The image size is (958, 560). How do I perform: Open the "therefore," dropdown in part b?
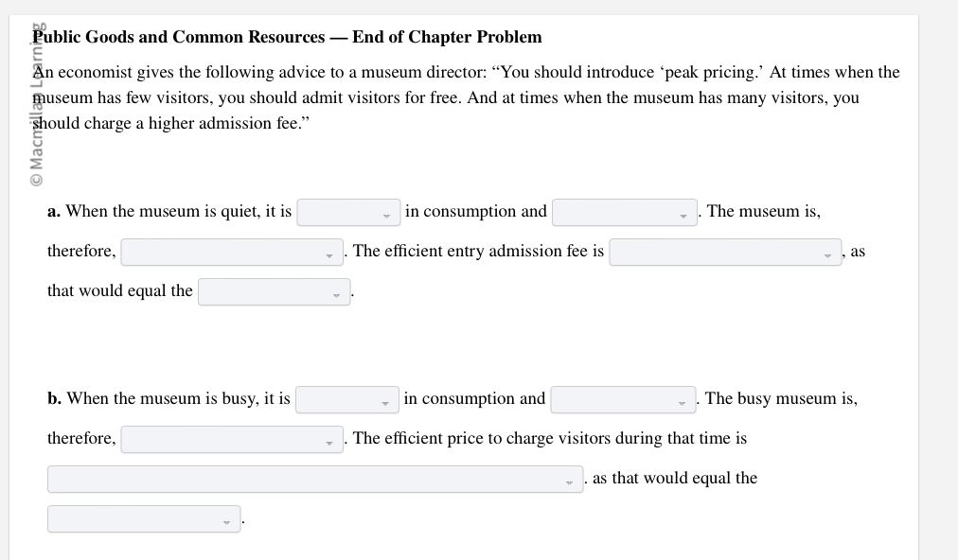[x=231, y=439]
